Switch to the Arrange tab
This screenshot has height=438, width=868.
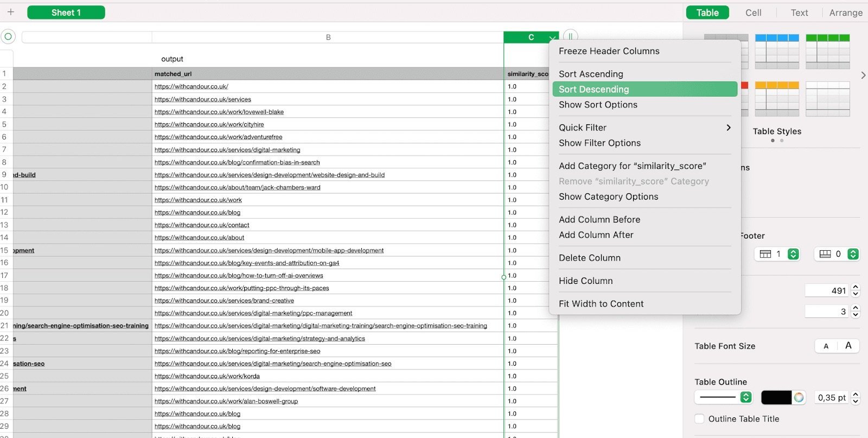click(845, 12)
